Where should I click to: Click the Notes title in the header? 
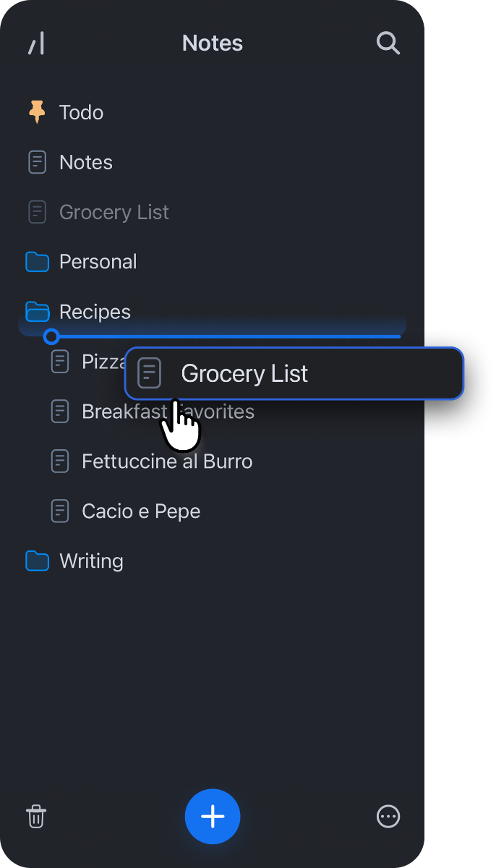pyautogui.click(x=213, y=43)
